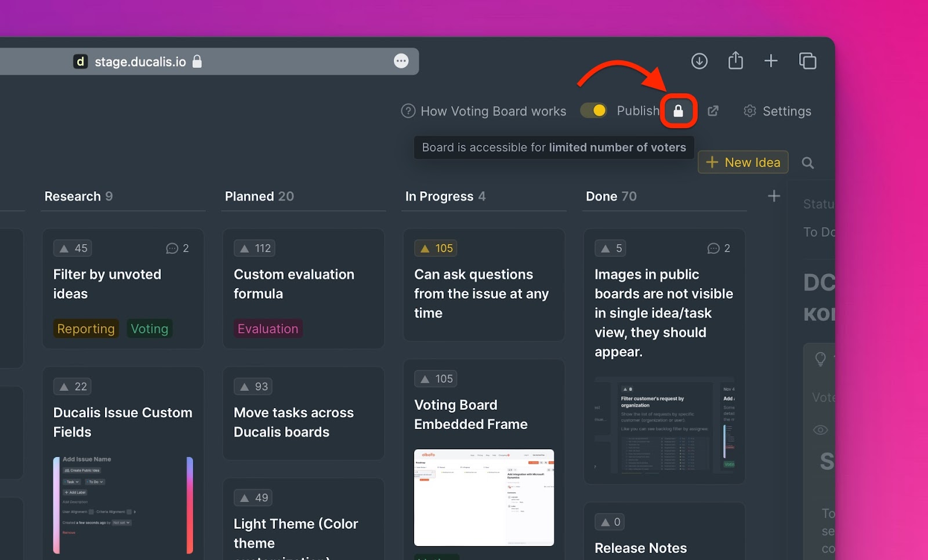Toggle the Publish switch
The height and width of the screenshot is (560, 928).
pos(593,110)
